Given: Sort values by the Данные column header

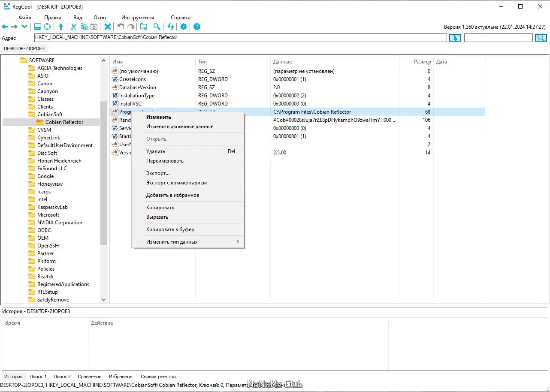Looking at the screenshot, I should (x=335, y=62).
